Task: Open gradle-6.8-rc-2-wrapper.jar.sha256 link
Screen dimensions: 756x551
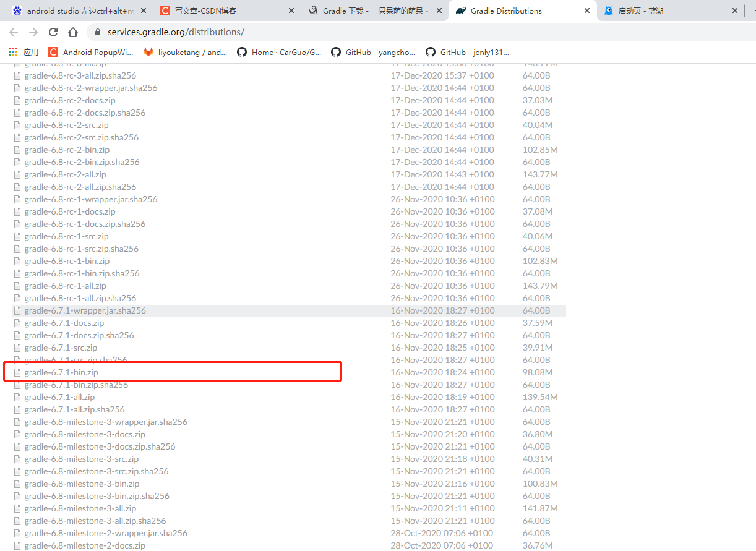Action: click(91, 88)
